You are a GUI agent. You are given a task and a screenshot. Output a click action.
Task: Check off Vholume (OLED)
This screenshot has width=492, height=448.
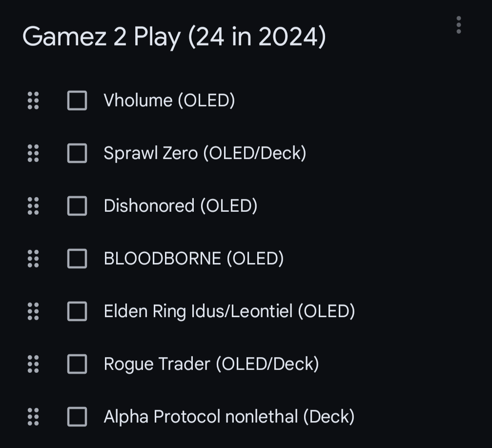77,100
